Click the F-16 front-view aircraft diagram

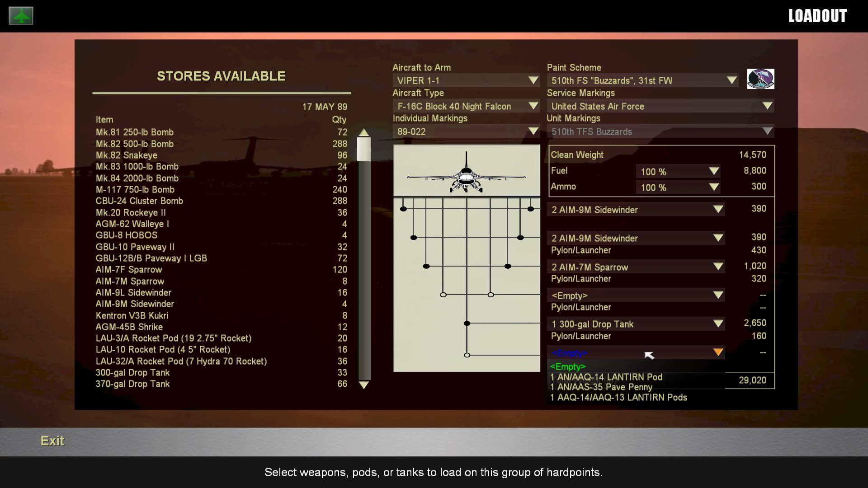467,172
